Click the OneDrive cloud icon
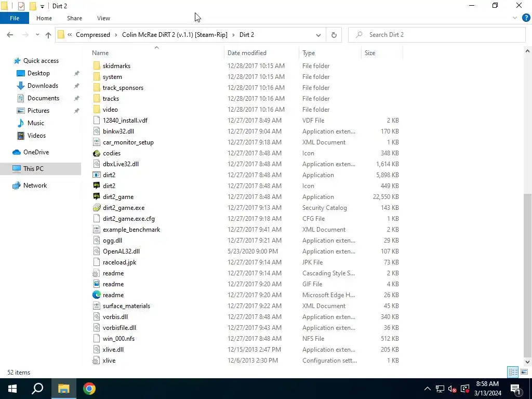The width and height of the screenshot is (532, 399). (17, 152)
